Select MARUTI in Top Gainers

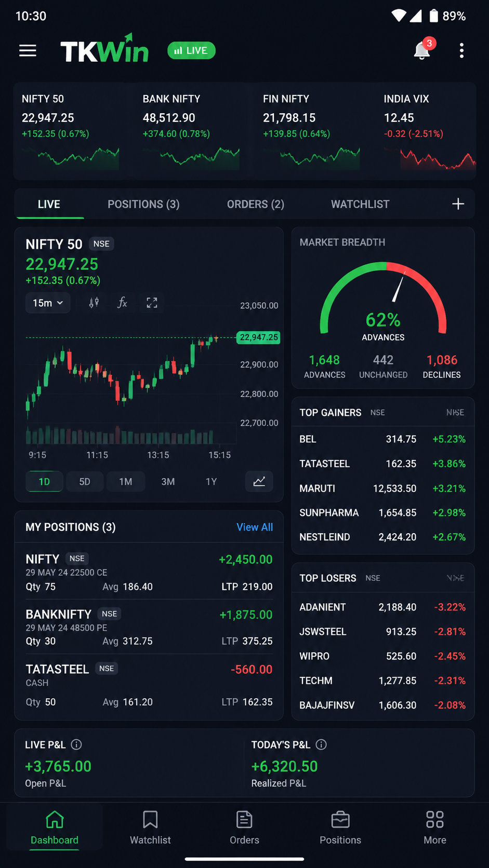(383, 489)
